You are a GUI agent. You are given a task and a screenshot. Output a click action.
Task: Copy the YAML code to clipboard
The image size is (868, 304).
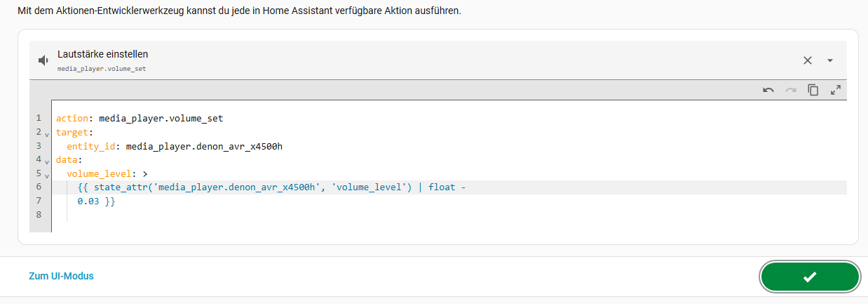click(813, 90)
